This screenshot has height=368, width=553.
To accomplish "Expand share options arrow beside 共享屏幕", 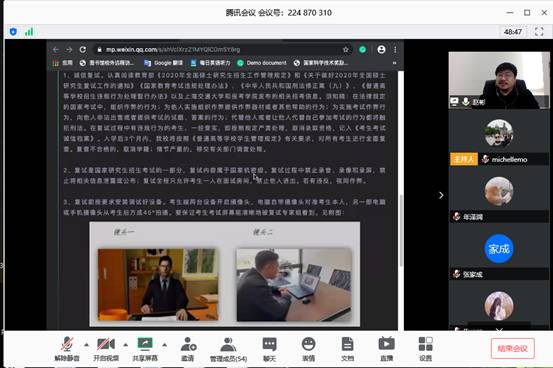I will pyautogui.click(x=164, y=344).
